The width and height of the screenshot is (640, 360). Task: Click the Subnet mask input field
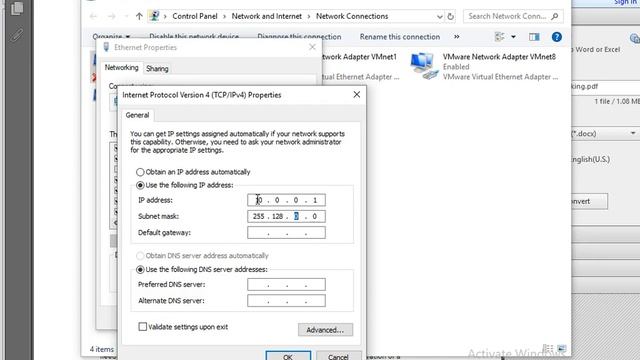pyautogui.click(x=286, y=216)
